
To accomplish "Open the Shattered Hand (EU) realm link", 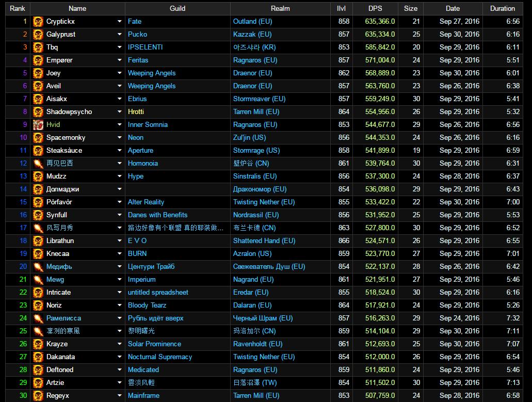I will [x=264, y=240].
